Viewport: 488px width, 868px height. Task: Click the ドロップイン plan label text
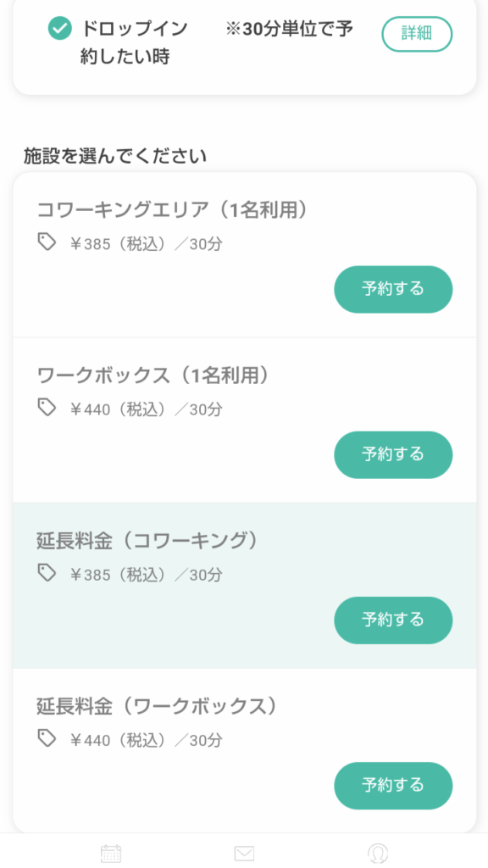click(135, 29)
